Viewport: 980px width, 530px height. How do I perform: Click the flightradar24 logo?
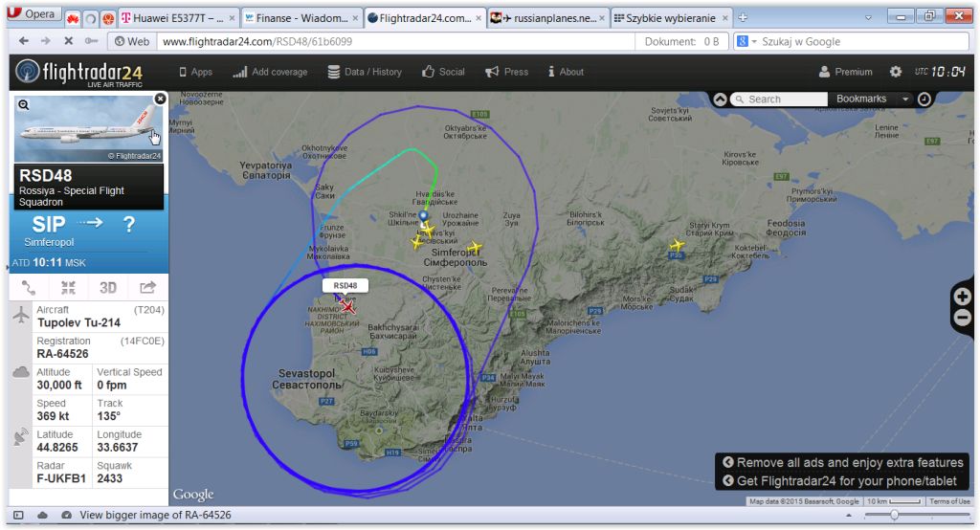[79, 73]
